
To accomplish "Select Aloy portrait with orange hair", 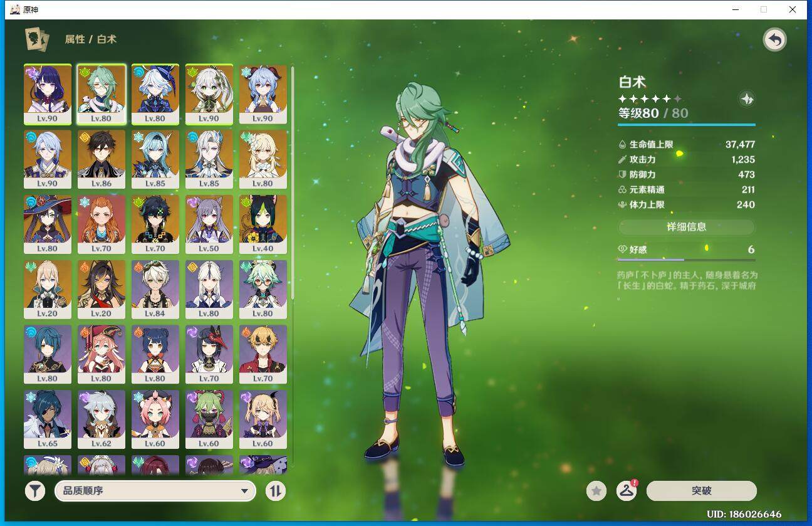I will coord(101,224).
